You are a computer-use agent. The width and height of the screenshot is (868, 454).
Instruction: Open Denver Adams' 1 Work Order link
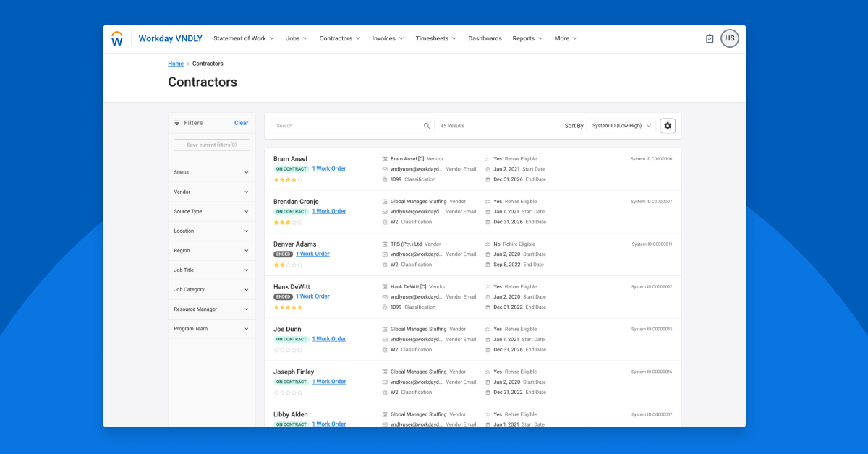(x=312, y=254)
